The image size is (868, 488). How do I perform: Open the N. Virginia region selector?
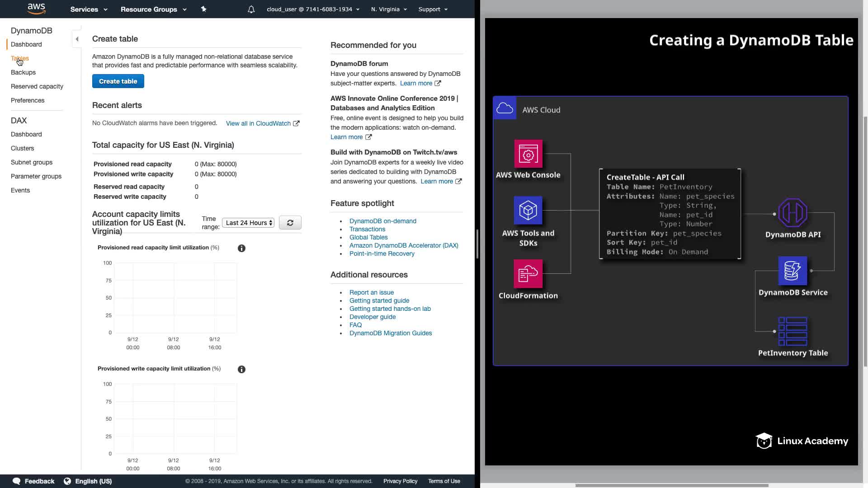point(389,9)
